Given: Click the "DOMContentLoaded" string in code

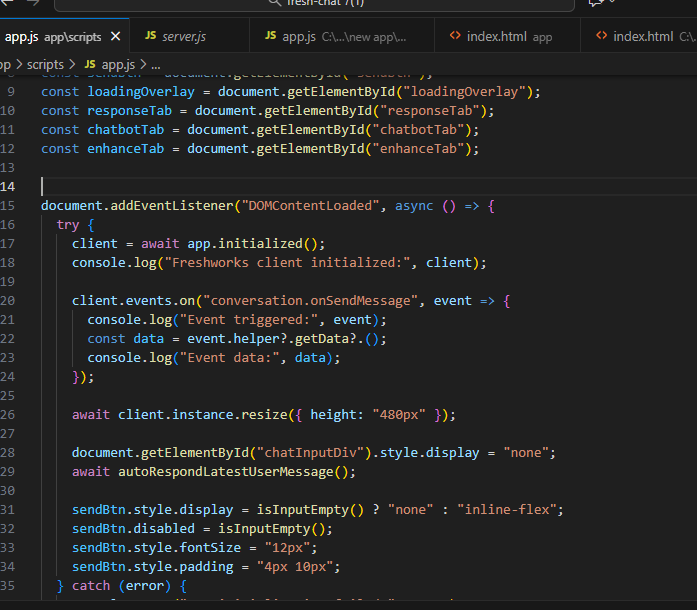Looking at the screenshot, I should point(310,205).
